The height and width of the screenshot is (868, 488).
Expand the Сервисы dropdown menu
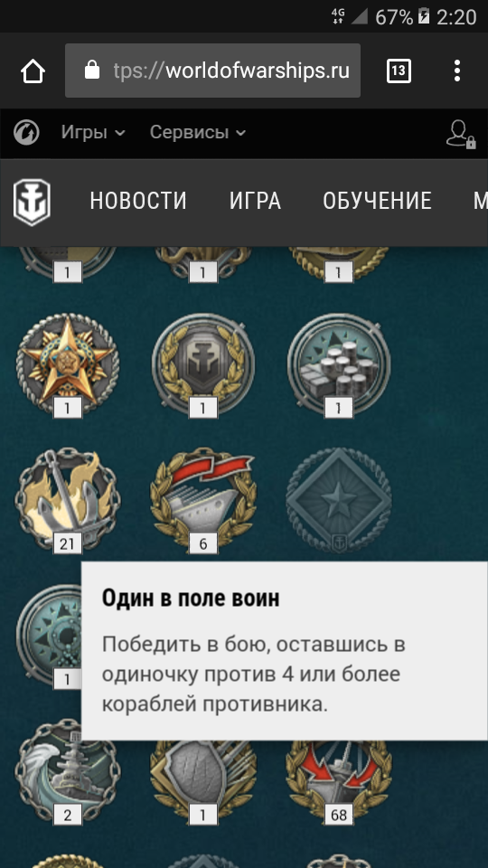point(198,133)
